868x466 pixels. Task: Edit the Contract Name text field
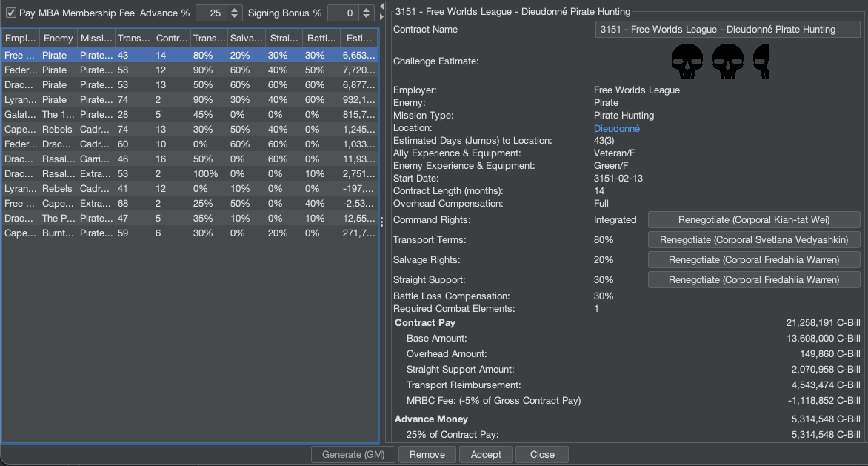[727, 30]
